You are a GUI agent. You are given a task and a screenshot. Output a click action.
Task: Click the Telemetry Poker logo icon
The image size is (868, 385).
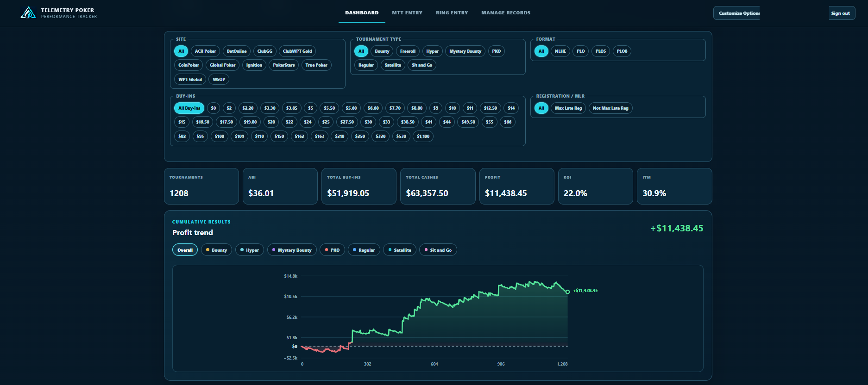click(x=28, y=13)
